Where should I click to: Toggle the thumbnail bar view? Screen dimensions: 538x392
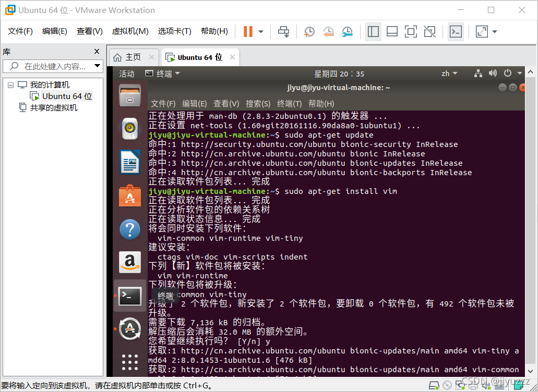(x=392, y=31)
